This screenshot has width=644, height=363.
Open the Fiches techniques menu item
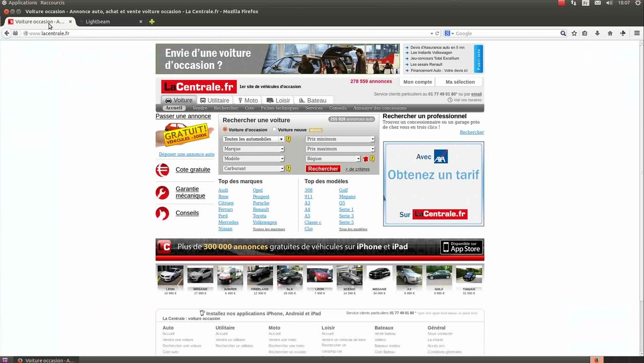coord(280,108)
